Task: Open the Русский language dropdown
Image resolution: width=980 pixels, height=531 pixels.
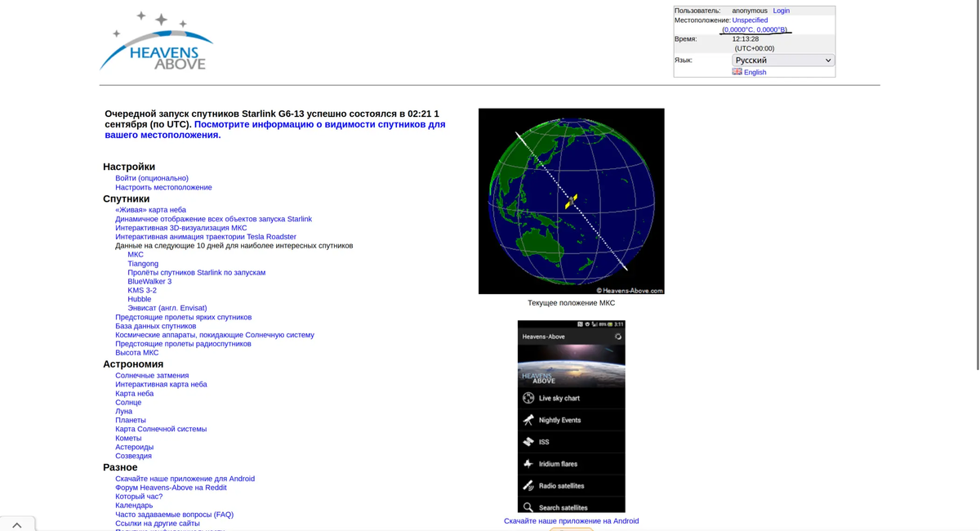Action: (783, 60)
